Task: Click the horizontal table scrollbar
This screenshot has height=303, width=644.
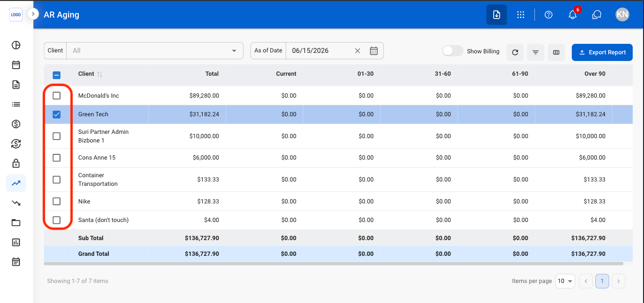Action: coord(333,263)
